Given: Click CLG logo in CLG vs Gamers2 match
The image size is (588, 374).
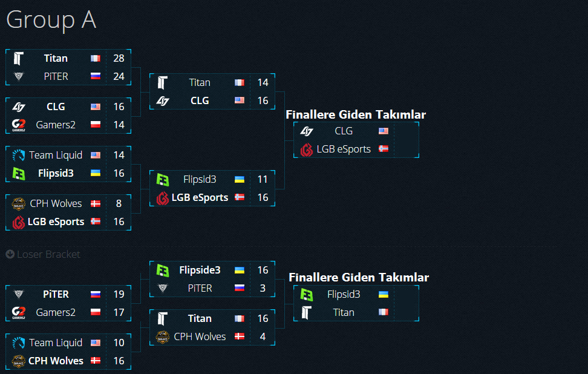Looking at the screenshot, I should coord(18,107).
